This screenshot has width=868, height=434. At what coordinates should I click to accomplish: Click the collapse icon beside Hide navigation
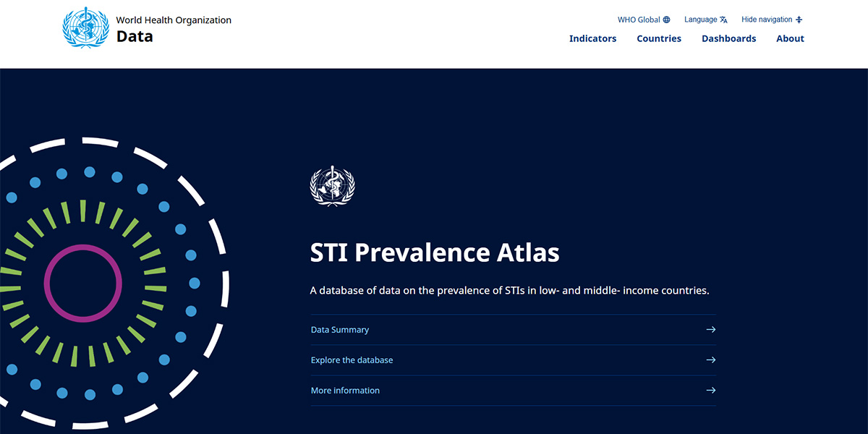coord(799,20)
